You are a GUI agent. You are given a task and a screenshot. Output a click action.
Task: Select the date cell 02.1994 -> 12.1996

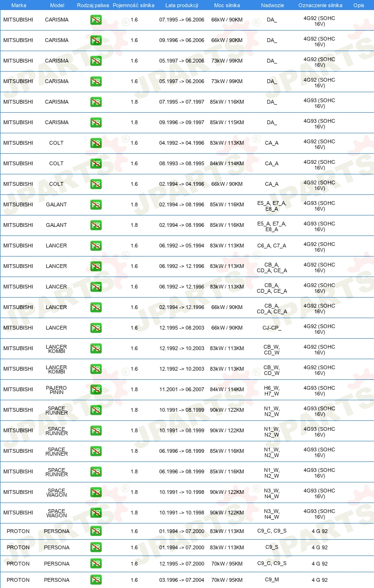pyautogui.click(x=182, y=308)
